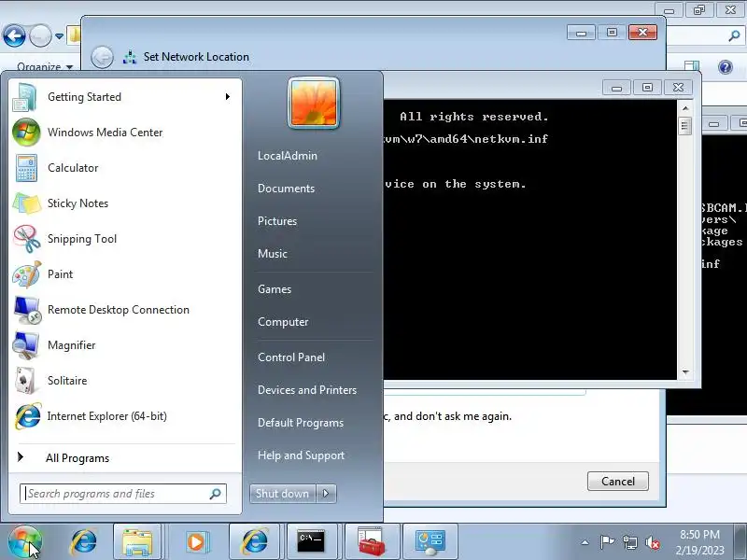This screenshot has width=747, height=560.
Task: Open Internet Explorer (64-bit)
Action: pyautogui.click(x=125, y=416)
